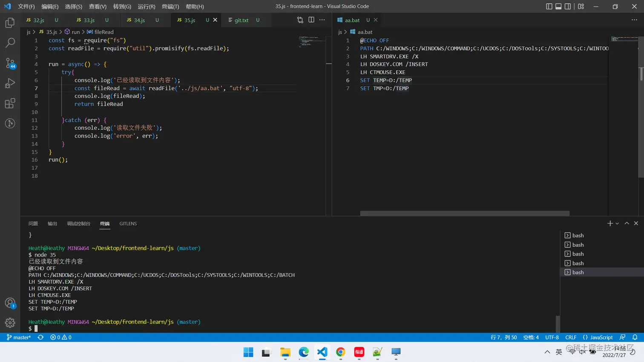Open the notifications bell in status bar
Image resolution: width=644 pixels, height=362 pixels.
(x=635, y=337)
